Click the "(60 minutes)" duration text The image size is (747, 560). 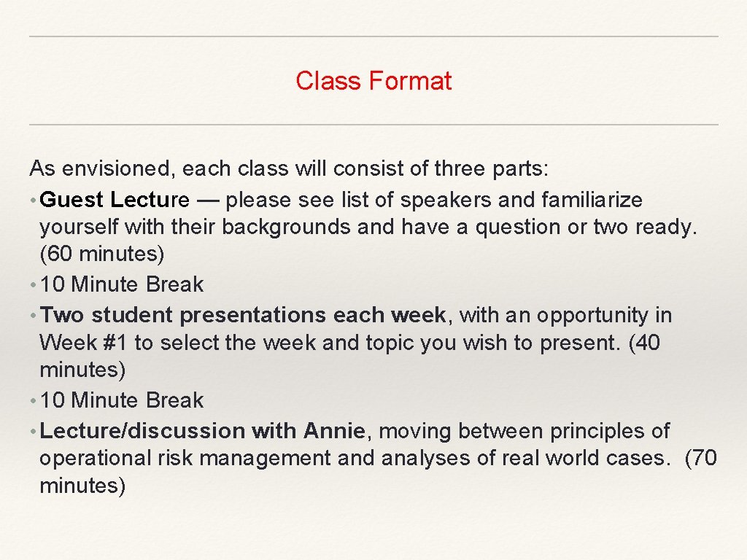[102, 254]
